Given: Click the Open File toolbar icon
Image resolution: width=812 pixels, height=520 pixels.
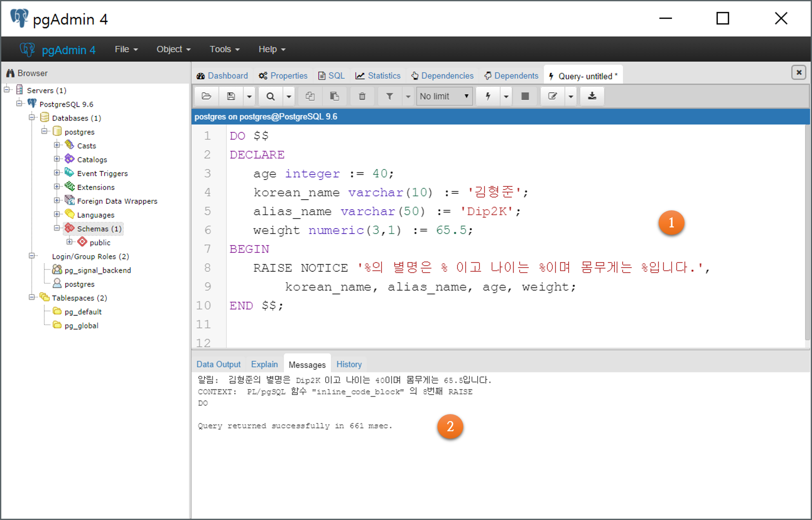Looking at the screenshot, I should click(206, 96).
